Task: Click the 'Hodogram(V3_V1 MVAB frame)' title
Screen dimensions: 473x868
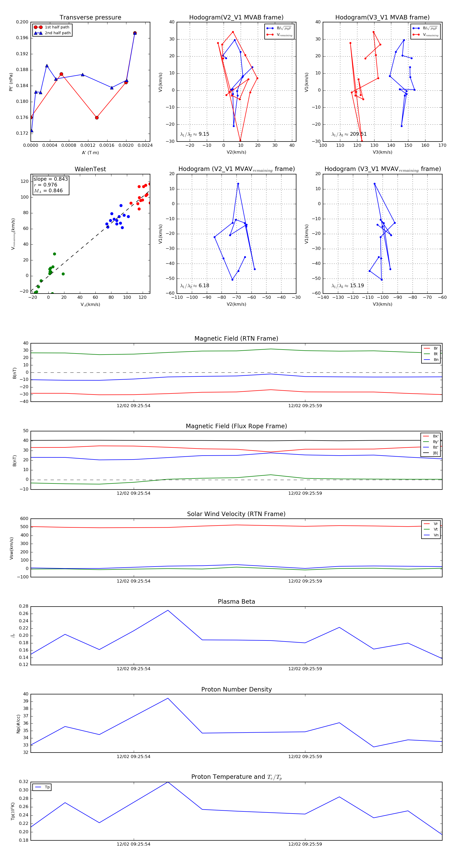Action: click(382, 17)
